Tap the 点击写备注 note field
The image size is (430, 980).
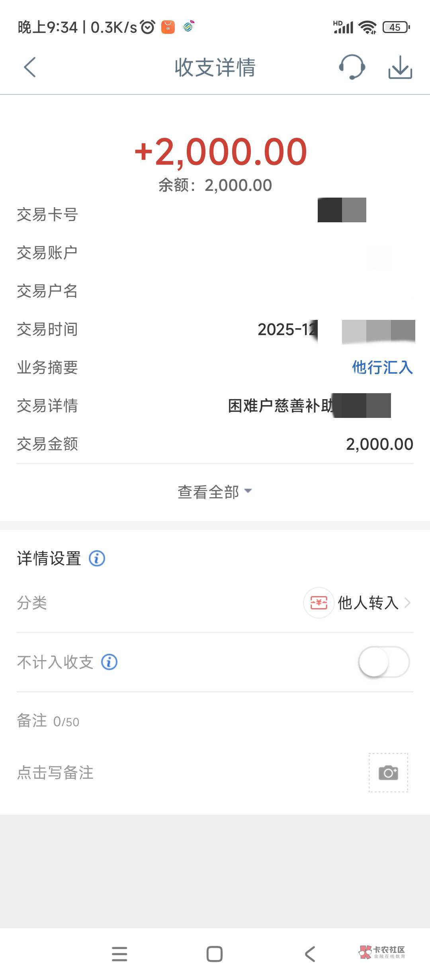(x=55, y=773)
